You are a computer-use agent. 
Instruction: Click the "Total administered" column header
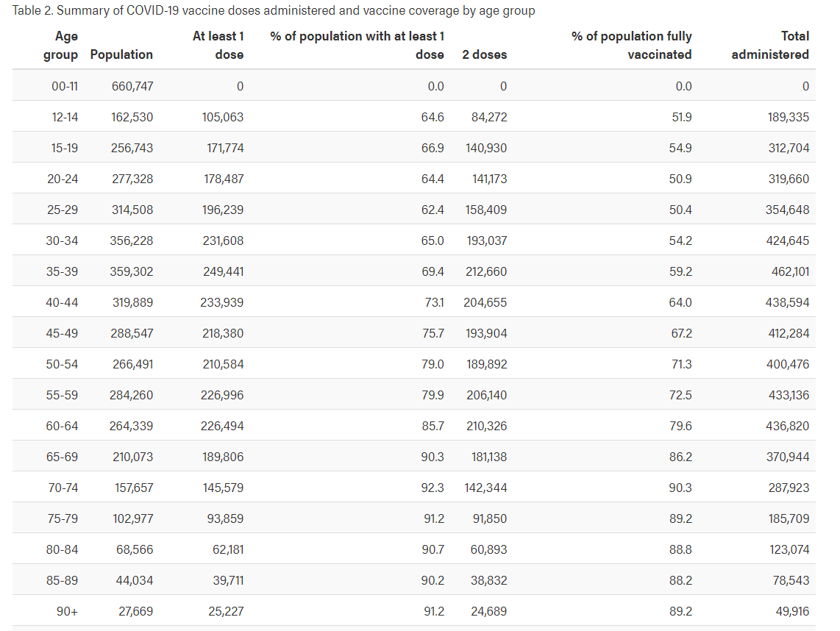pyautogui.click(x=770, y=45)
